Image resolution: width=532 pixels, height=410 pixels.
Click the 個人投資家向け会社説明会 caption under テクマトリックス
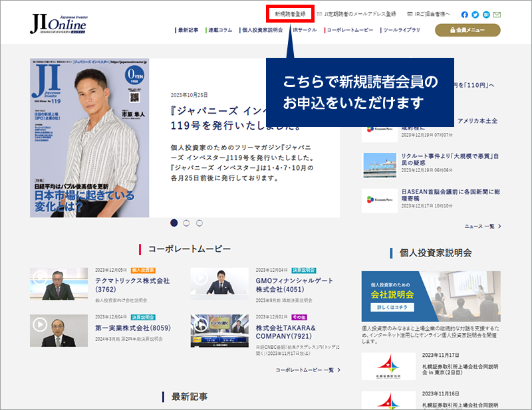coord(121,300)
